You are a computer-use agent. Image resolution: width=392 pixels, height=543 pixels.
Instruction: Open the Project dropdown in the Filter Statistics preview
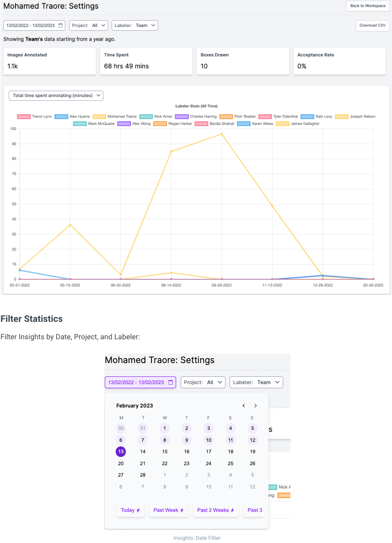(203, 382)
